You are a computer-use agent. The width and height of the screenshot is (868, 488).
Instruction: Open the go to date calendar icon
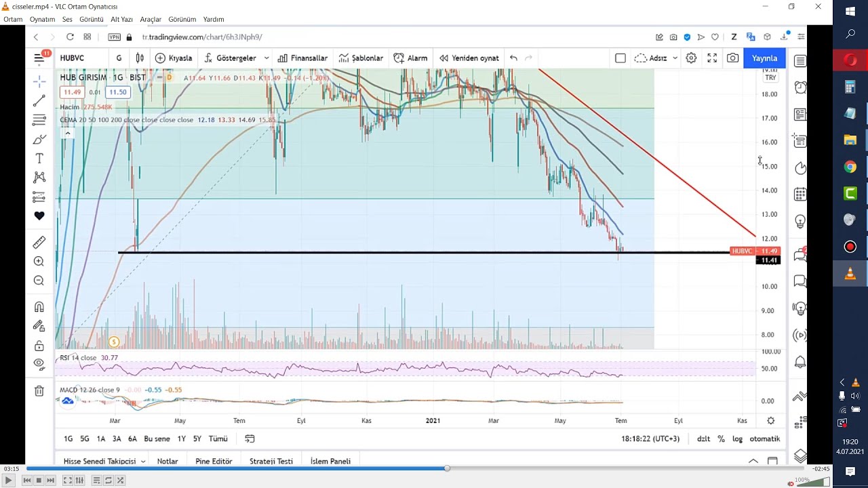click(250, 439)
